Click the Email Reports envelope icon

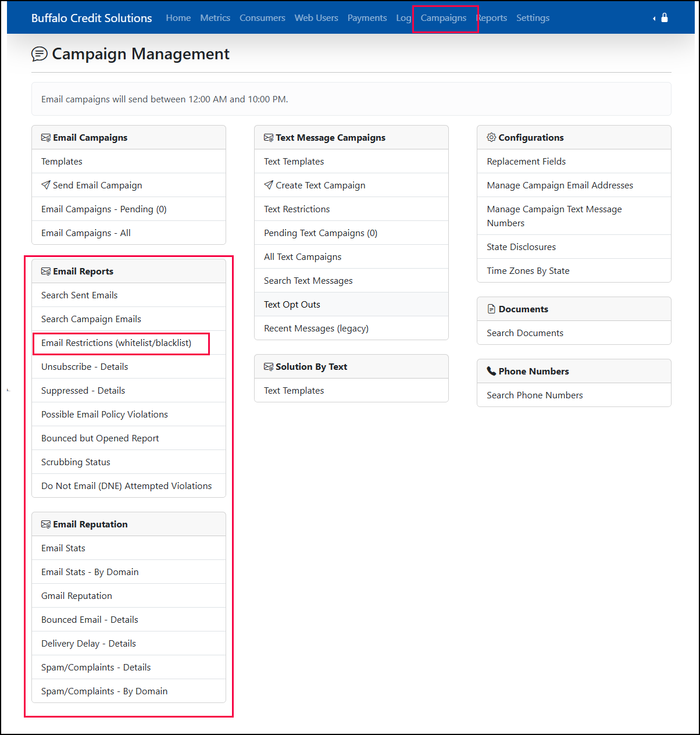coord(46,272)
